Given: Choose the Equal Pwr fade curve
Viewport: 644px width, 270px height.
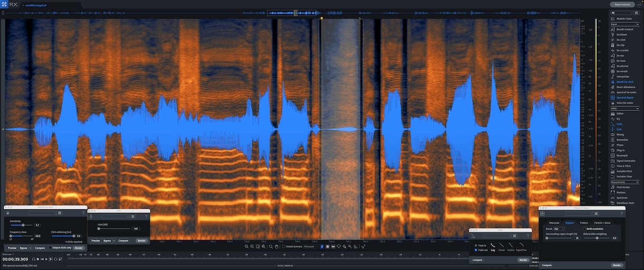Looking at the screenshot, I should pos(522,247).
